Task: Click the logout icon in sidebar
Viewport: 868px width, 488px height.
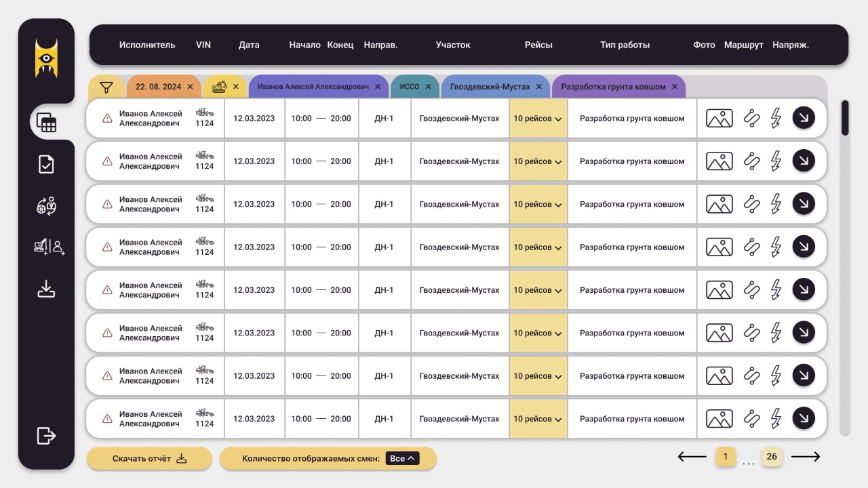Action: (x=46, y=435)
